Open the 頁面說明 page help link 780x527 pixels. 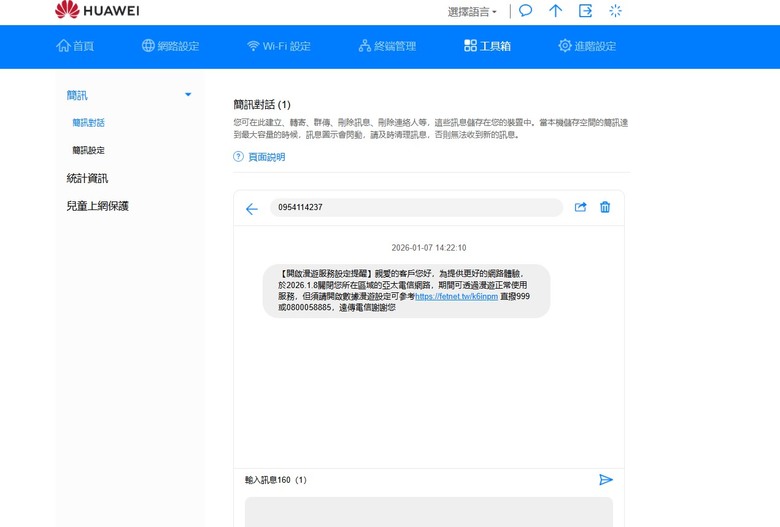point(267,157)
